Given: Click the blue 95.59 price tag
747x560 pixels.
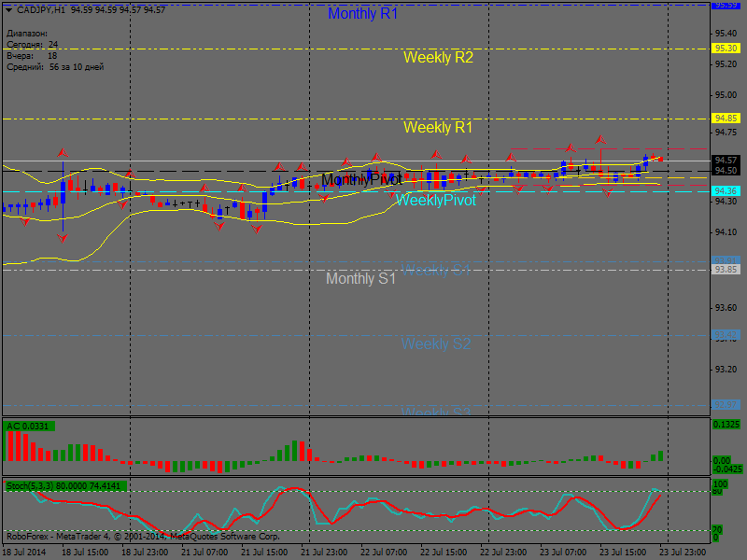Looking at the screenshot, I should (726, 5).
